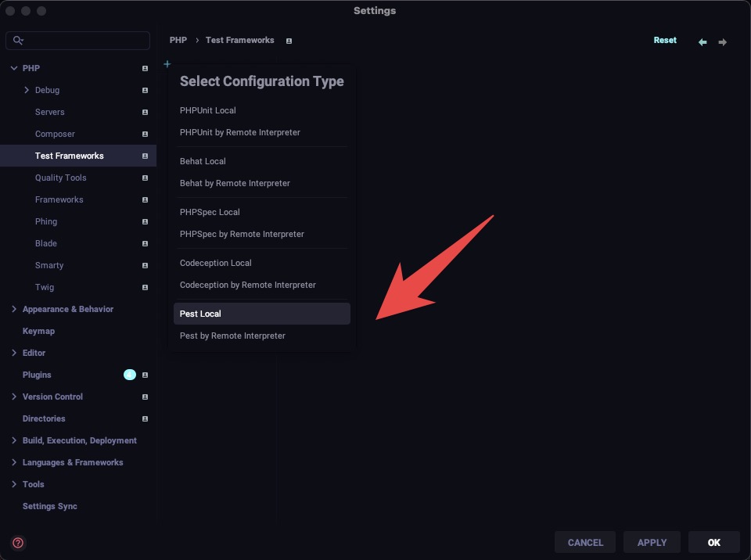Click project-level icon beside Directories row
751x560 pixels.
click(145, 418)
